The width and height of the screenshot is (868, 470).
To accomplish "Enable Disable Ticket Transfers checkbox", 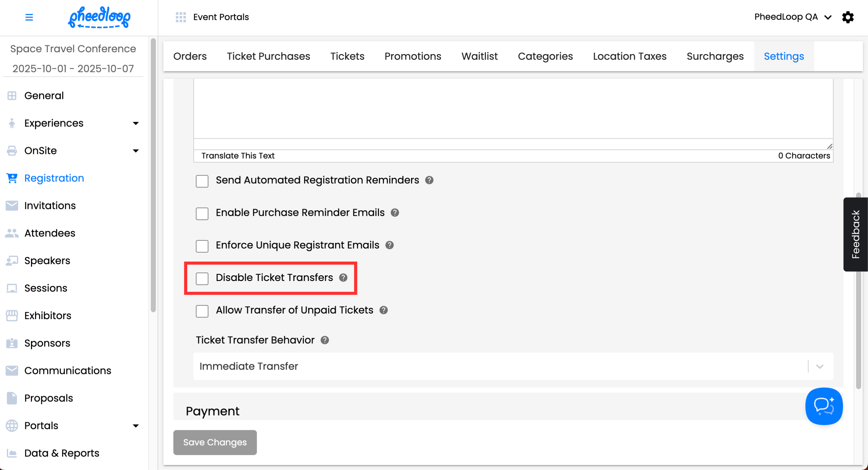I will (202, 278).
